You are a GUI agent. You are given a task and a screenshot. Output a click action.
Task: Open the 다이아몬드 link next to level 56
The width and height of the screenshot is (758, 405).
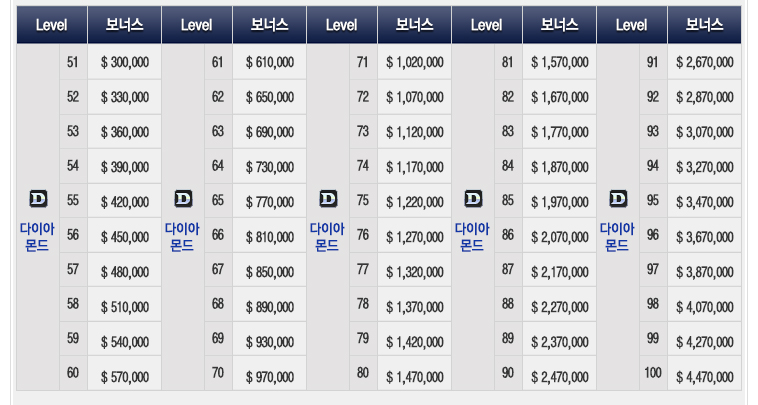pyautogui.click(x=37, y=237)
